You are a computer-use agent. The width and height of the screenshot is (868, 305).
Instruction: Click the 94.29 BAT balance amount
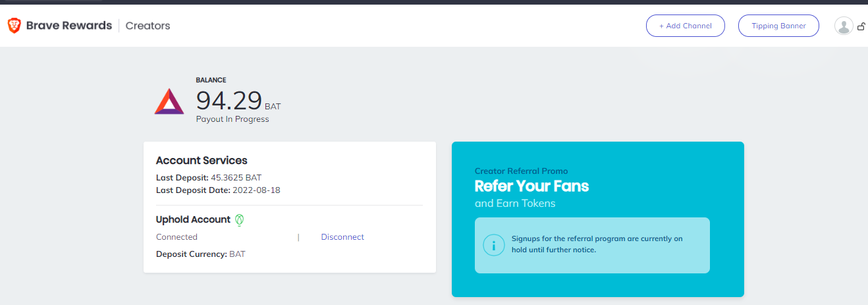(238, 101)
